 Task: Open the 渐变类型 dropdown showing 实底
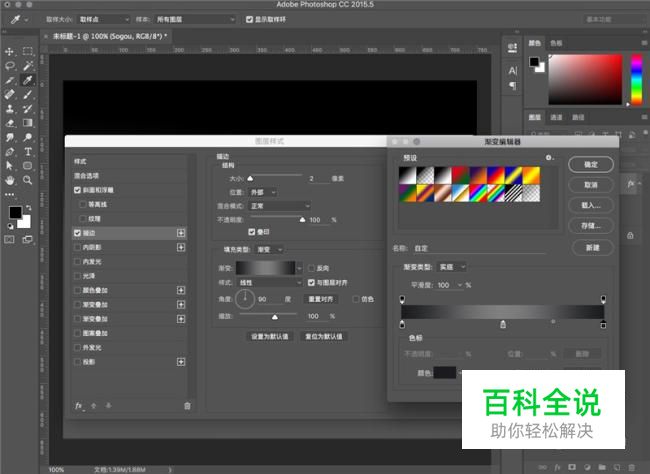pos(452,267)
